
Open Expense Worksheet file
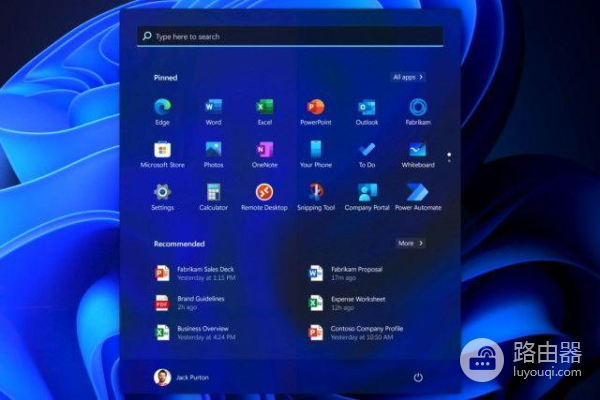pos(347,303)
